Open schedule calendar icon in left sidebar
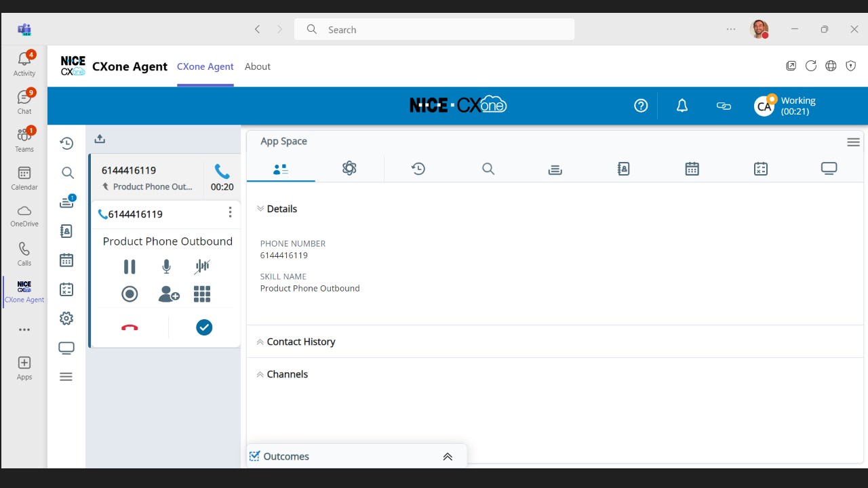Viewport: 868px width, 488px height. (x=66, y=260)
